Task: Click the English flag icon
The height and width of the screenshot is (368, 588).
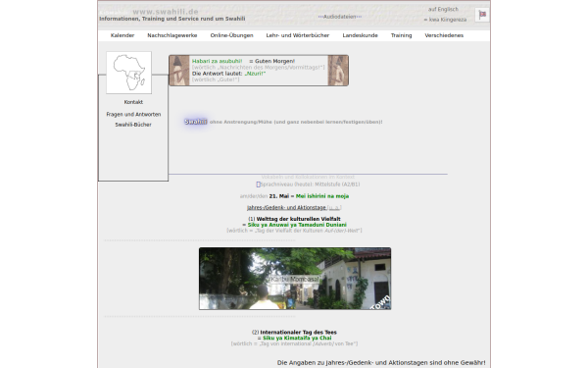Action: [482, 15]
